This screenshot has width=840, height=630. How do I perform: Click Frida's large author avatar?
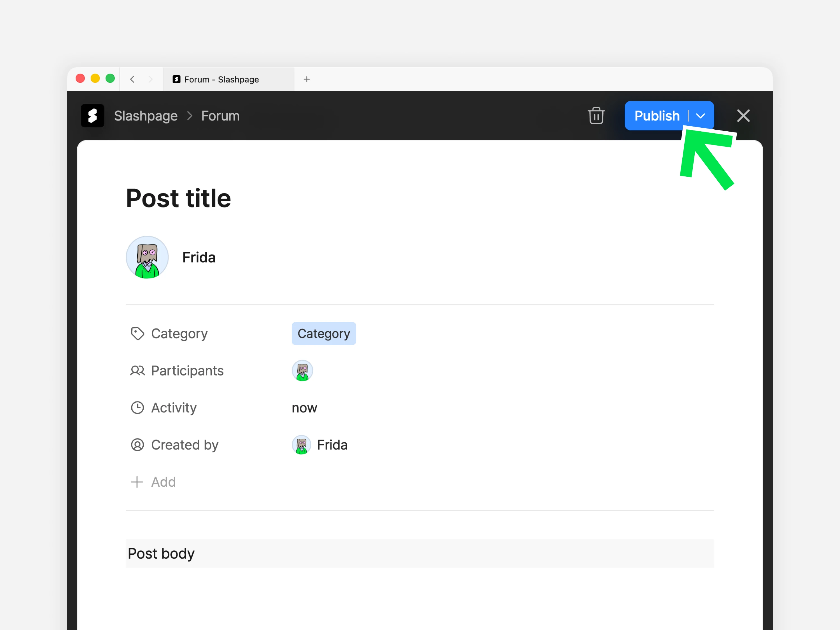(147, 258)
